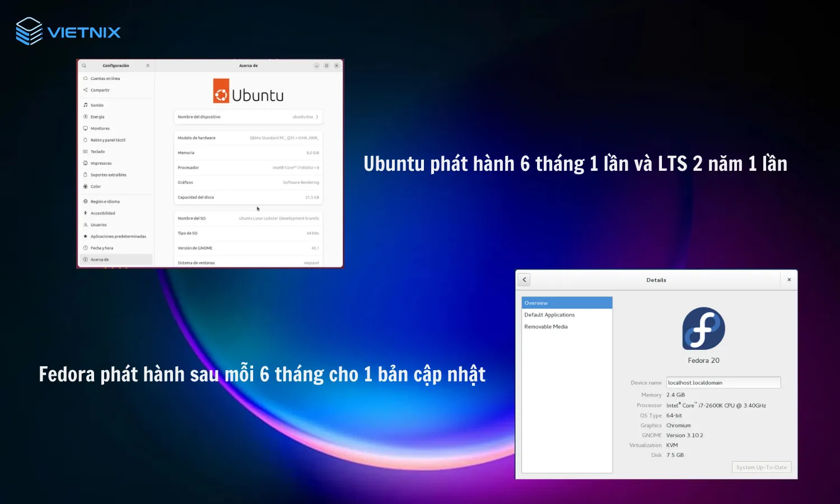Image resolution: width=840 pixels, height=504 pixels.
Task: Open Ratón y panel táctil settings
Action: 116,140
